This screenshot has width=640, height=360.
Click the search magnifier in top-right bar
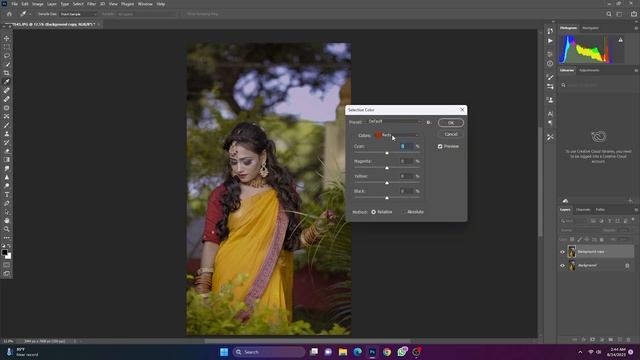609,14
